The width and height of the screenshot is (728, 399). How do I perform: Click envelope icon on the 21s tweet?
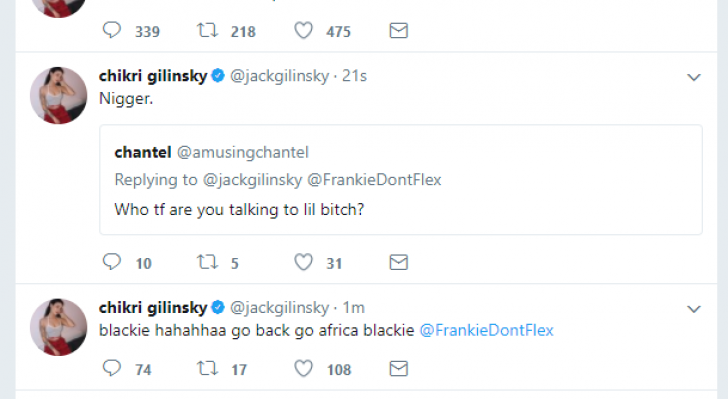(x=398, y=262)
